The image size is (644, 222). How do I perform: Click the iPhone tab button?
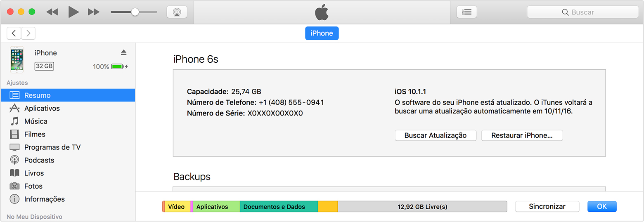[x=322, y=33]
